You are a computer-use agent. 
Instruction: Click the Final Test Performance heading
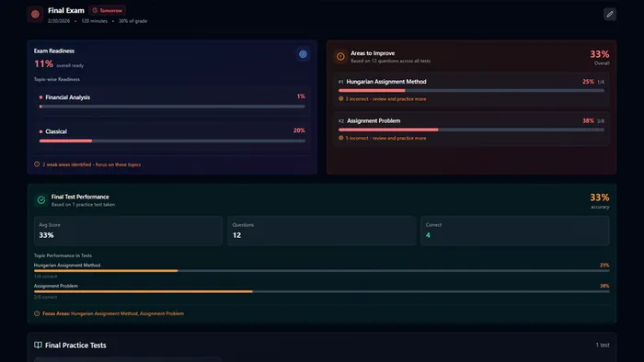click(80, 197)
